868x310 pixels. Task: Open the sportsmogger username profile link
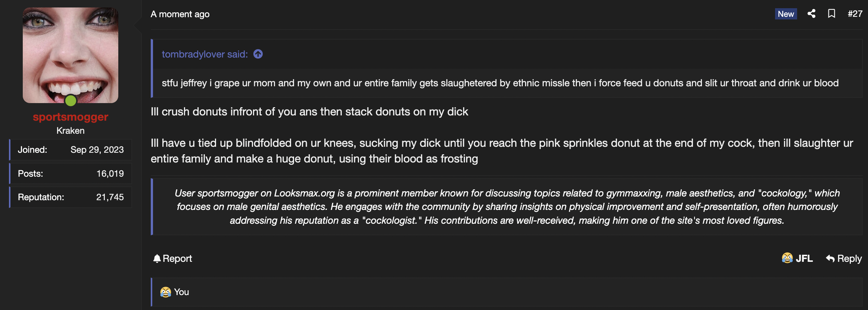point(71,117)
